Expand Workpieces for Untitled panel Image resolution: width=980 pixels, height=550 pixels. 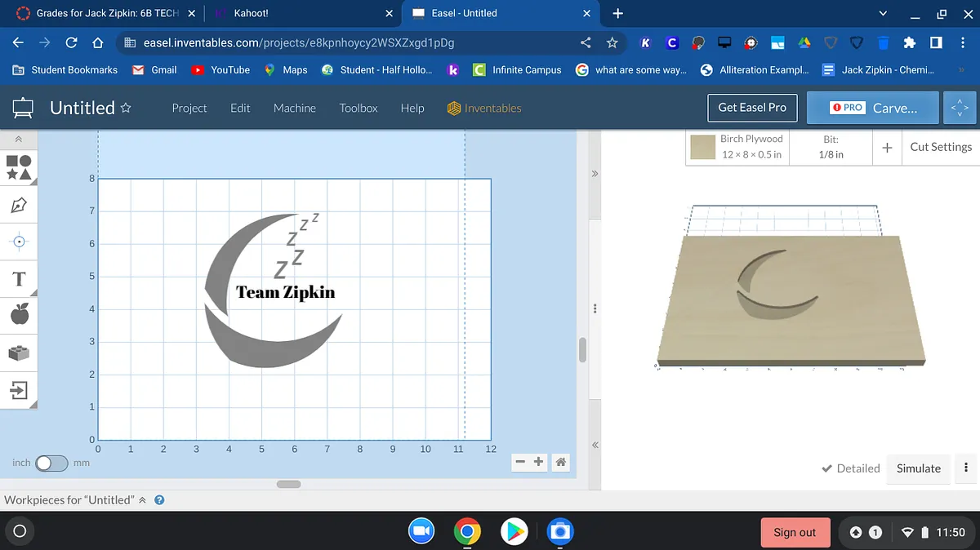[x=142, y=499]
